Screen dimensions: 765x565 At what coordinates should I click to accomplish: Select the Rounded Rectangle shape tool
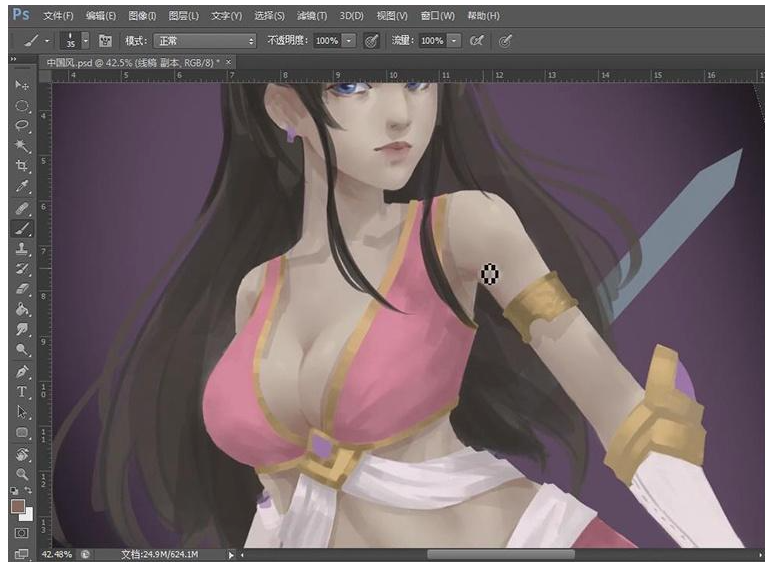(21, 432)
